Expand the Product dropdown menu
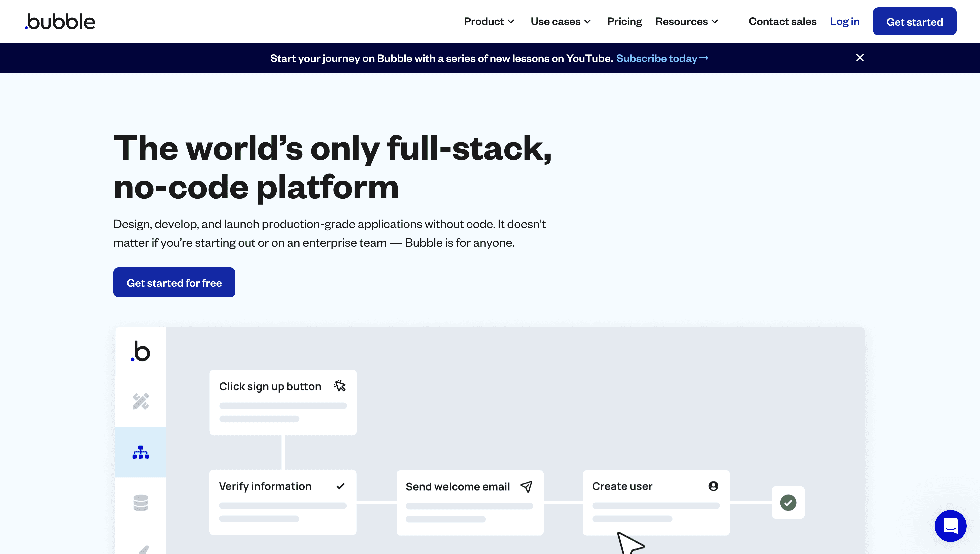Viewport: 980px width, 554px height. click(489, 22)
